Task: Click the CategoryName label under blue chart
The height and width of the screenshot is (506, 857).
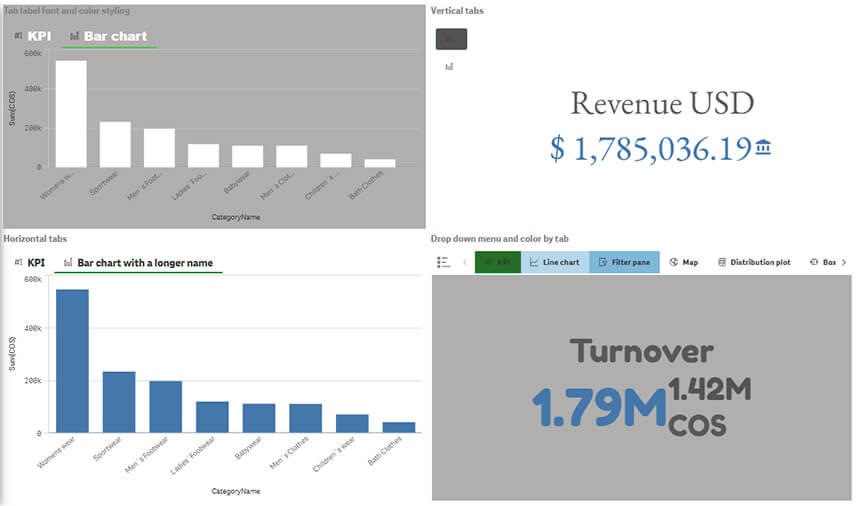Action: pyautogui.click(x=236, y=491)
